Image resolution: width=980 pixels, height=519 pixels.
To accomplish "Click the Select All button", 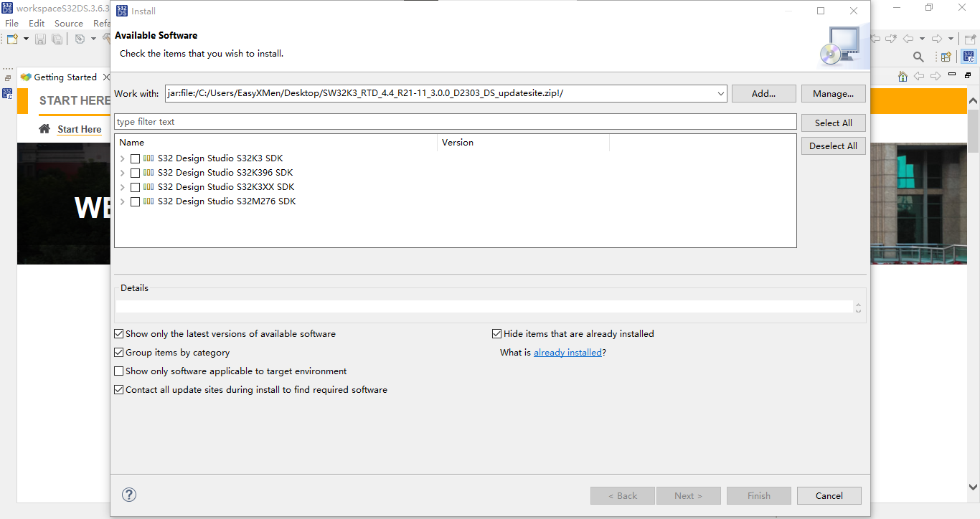I will (x=834, y=123).
